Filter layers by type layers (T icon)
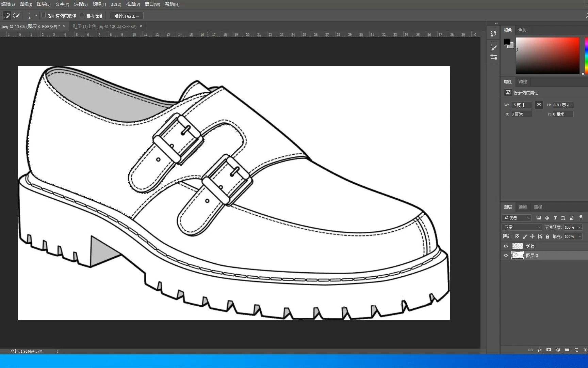The width and height of the screenshot is (588, 368). click(555, 218)
